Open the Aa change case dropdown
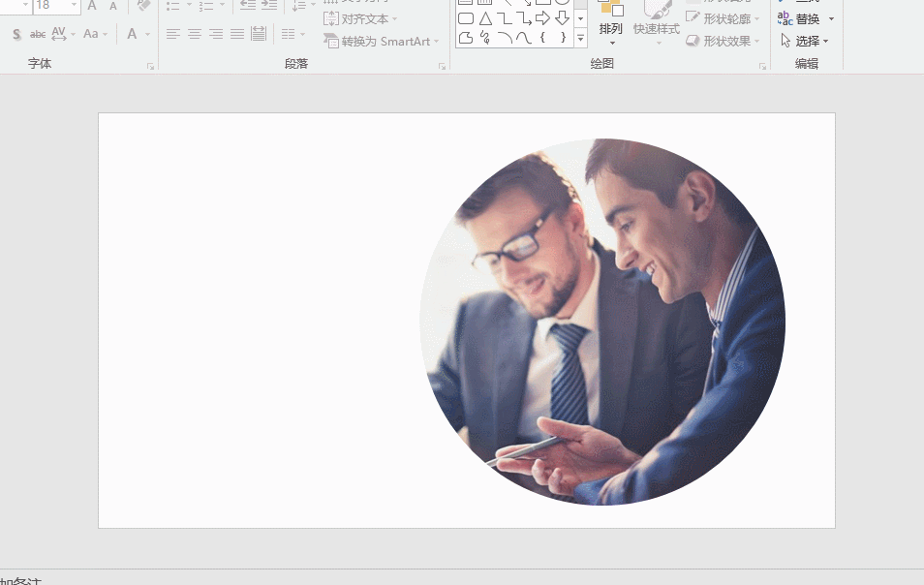Image resolution: width=924 pixels, height=585 pixels. [x=94, y=34]
